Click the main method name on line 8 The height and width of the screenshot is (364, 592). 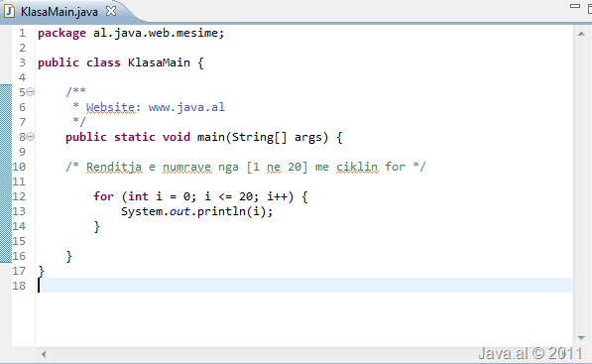(211, 137)
